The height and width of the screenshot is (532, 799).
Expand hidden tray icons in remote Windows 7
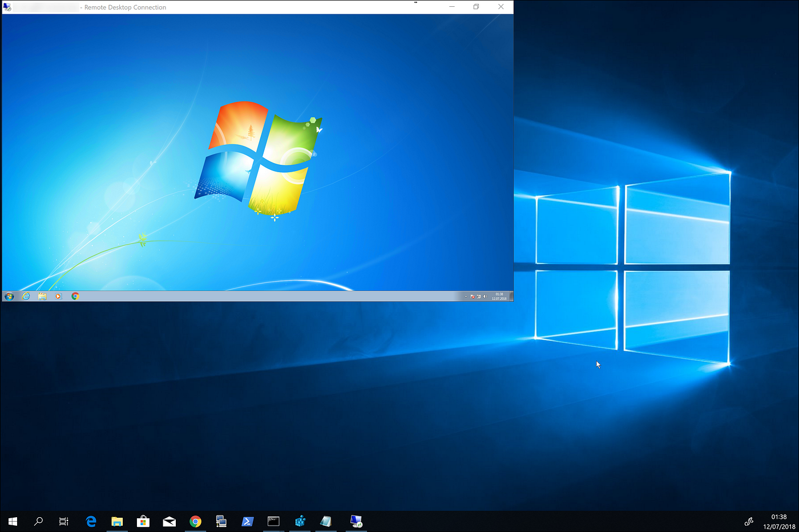pyautogui.click(x=466, y=297)
